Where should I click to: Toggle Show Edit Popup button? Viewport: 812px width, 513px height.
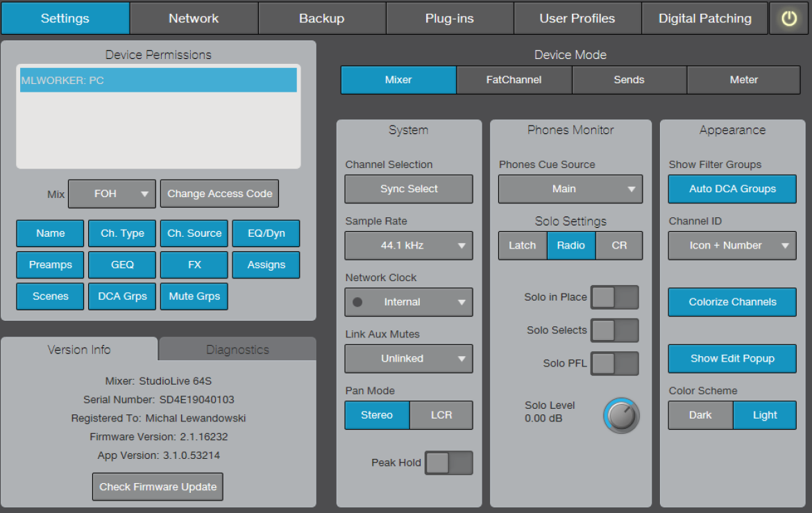tap(732, 359)
